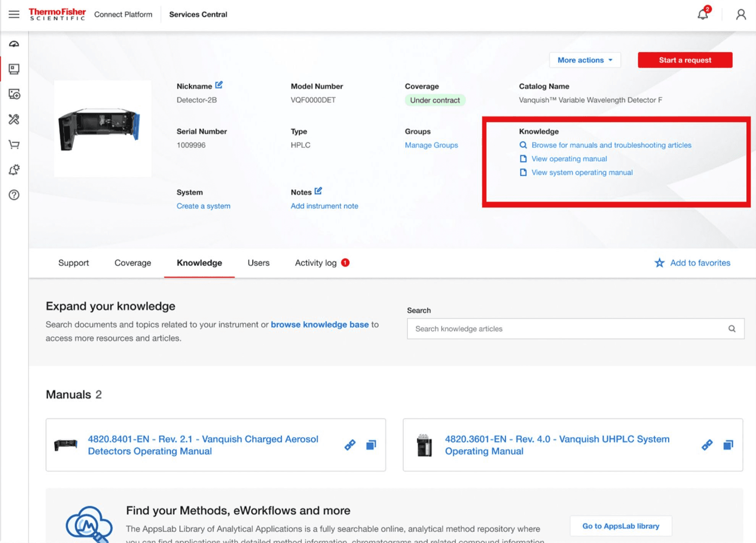Click the Start a request button

coord(685,60)
